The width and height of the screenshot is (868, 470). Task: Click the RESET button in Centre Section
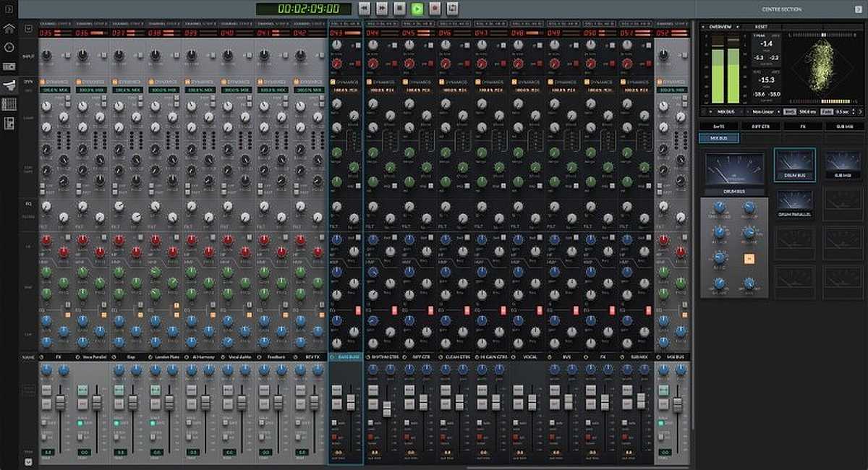point(761,26)
